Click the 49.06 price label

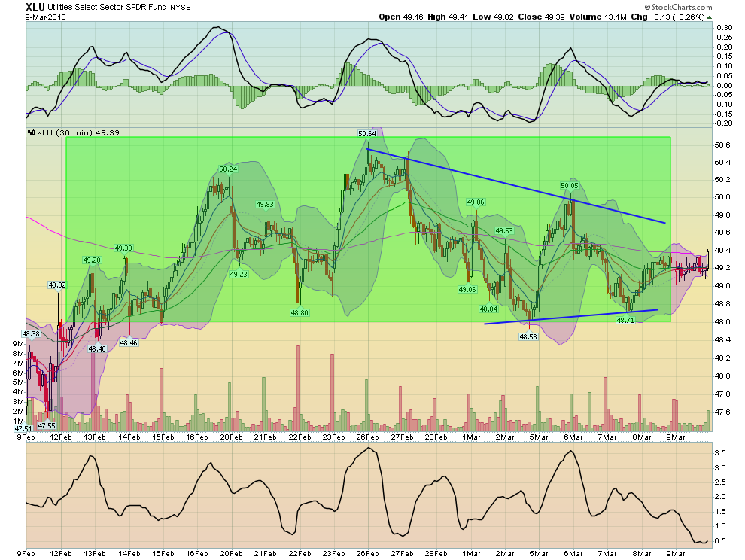click(x=467, y=289)
